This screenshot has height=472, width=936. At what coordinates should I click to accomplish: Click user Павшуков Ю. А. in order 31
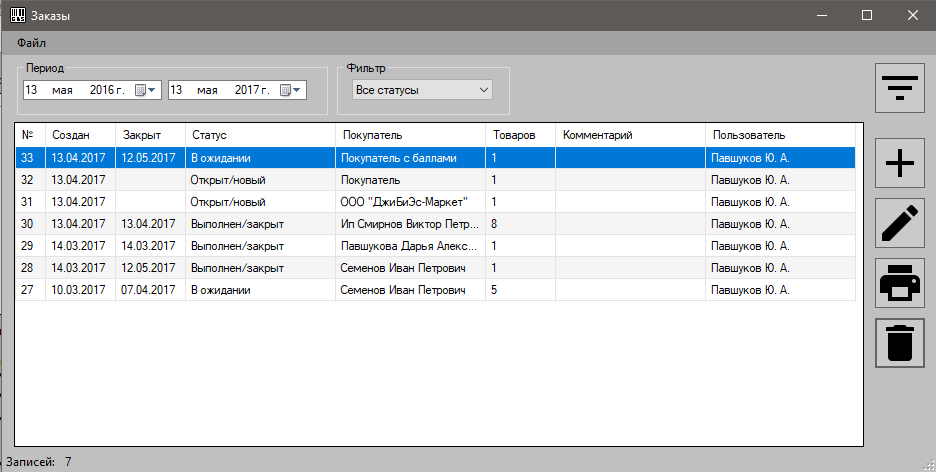tap(750, 202)
